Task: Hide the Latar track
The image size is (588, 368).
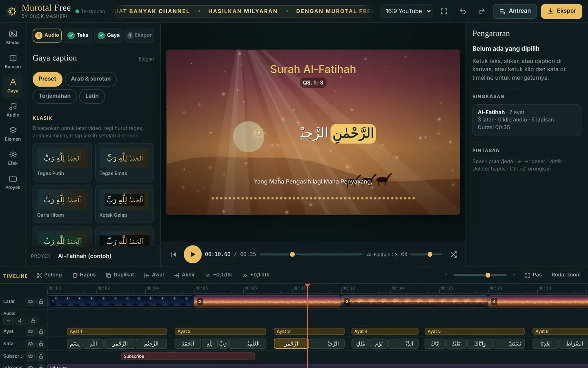Action: coord(30,302)
